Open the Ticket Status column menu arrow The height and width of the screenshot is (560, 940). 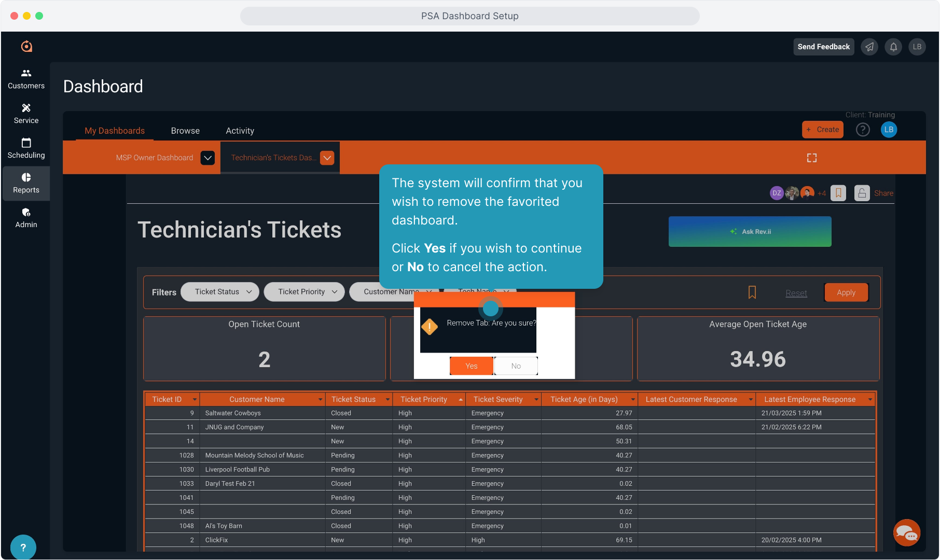pyautogui.click(x=387, y=399)
